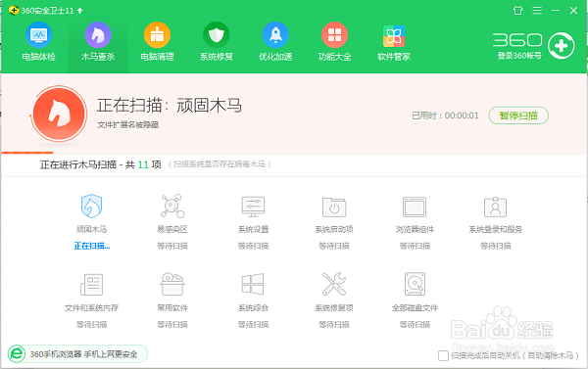Click the 顽固木马 scan item icon
The image size is (588, 369).
[x=91, y=206]
